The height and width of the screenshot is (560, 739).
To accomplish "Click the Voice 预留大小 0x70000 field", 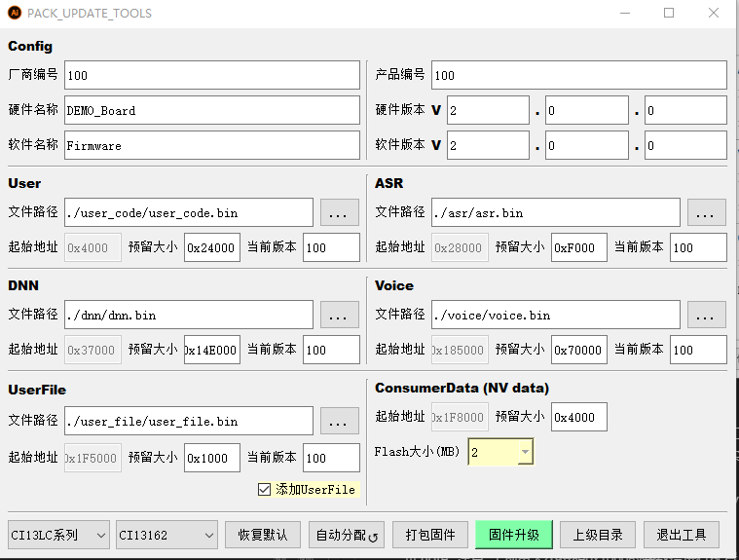I will pos(578,351).
